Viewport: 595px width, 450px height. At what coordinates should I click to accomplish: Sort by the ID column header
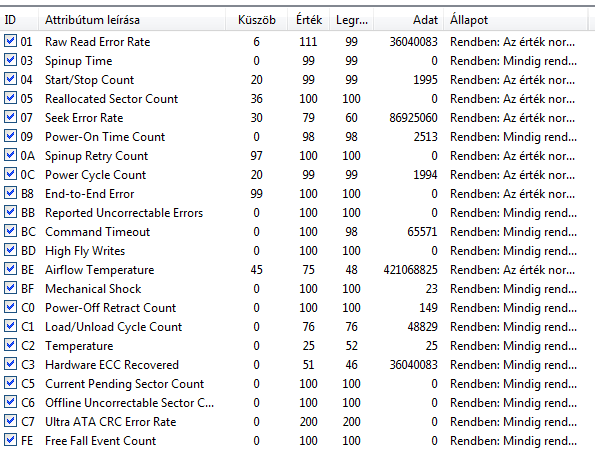pyautogui.click(x=19, y=19)
